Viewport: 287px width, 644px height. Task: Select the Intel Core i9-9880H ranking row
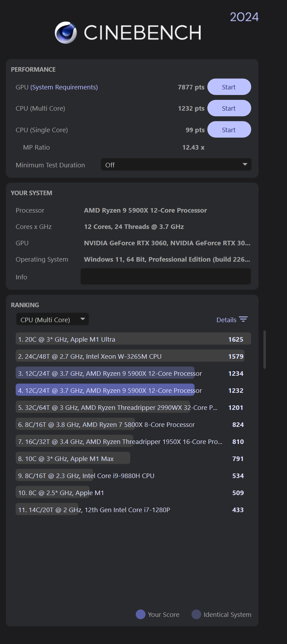point(133,476)
